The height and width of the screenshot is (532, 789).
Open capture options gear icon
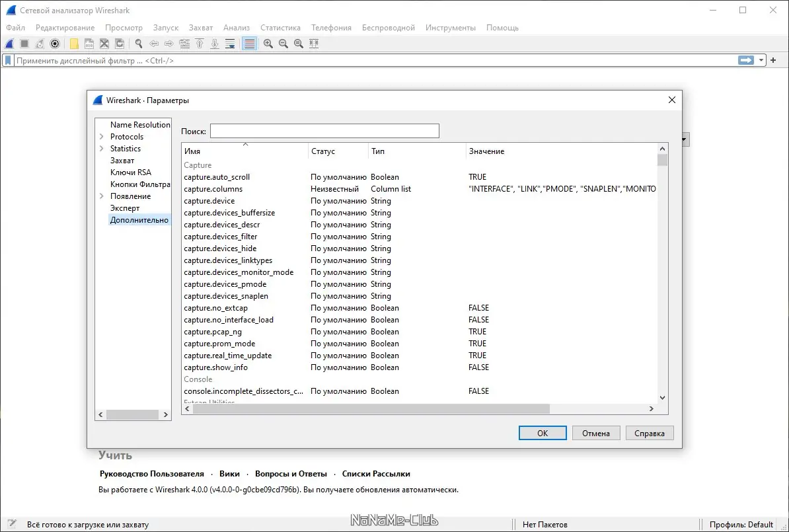(56, 44)
